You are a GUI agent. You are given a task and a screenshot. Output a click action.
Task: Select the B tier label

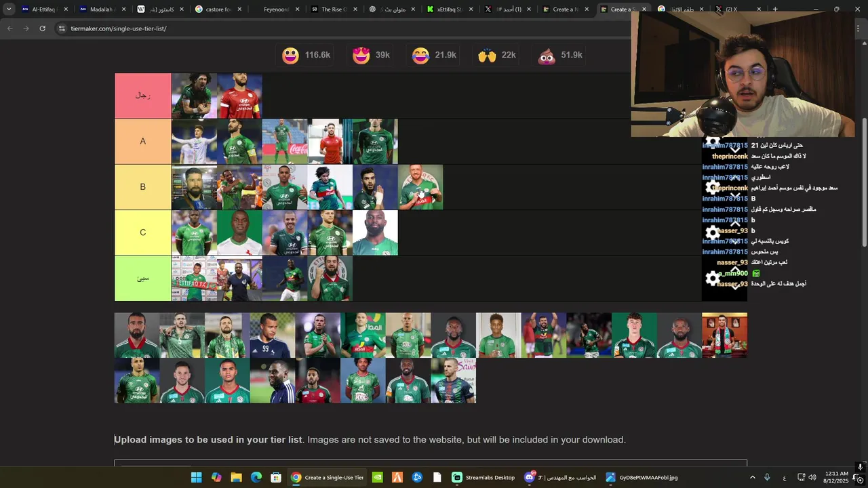click(x=142, y=186)
